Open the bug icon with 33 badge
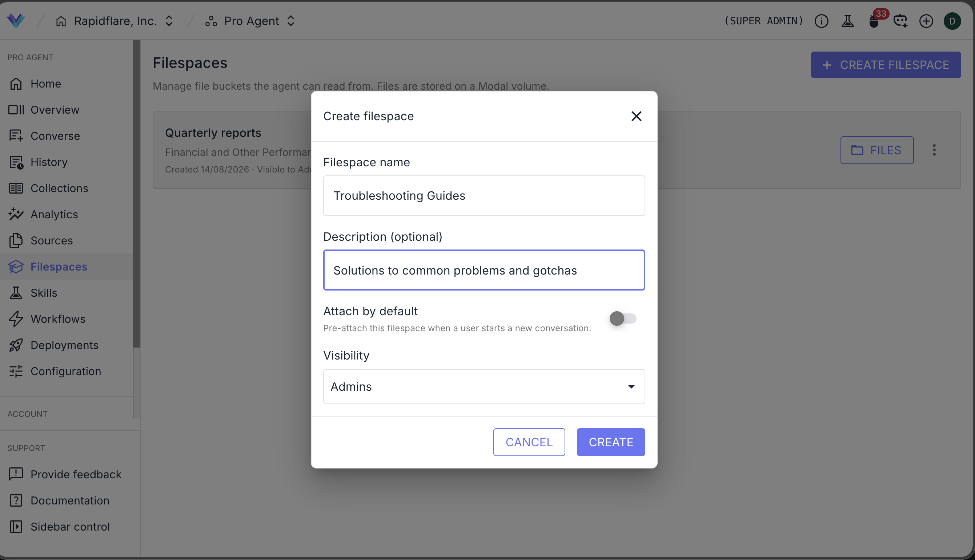975x560 pixels. click(x=875, y=21)
